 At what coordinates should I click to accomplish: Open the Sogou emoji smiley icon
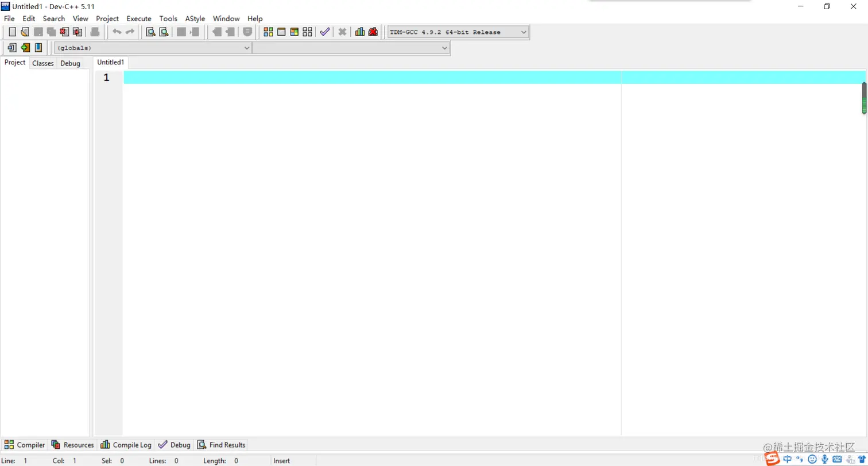click(x=812, y=459)
